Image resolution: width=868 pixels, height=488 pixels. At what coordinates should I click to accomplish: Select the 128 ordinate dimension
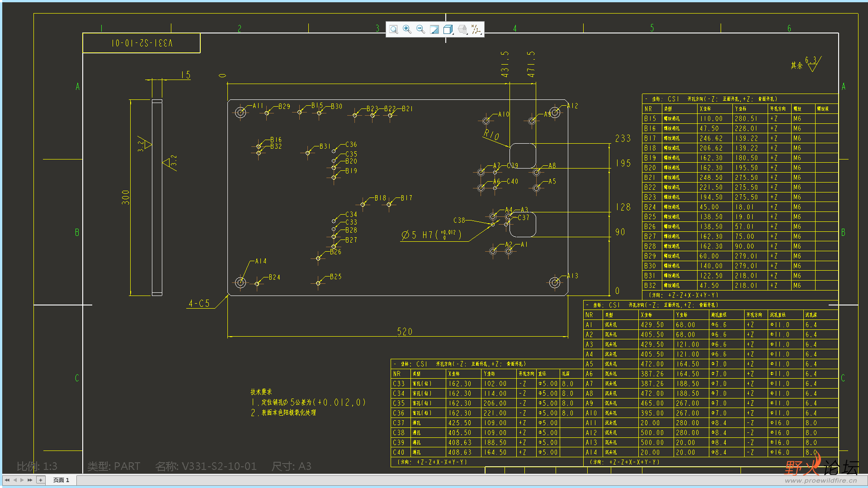[x=623, y=207]
